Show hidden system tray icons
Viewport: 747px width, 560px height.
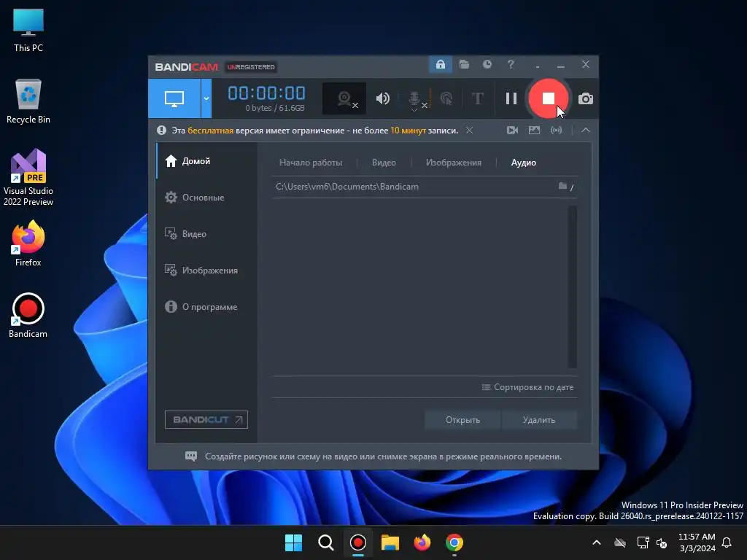click(597, 542)
